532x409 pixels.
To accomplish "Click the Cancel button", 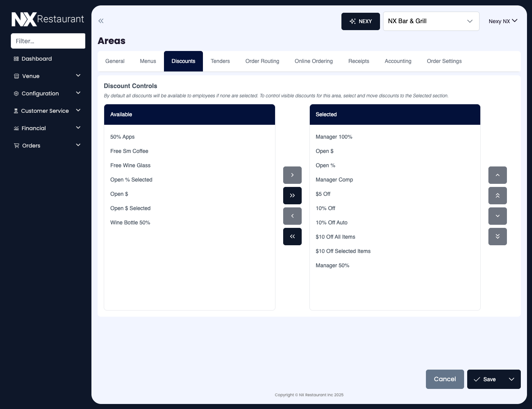I will point(444,379).
